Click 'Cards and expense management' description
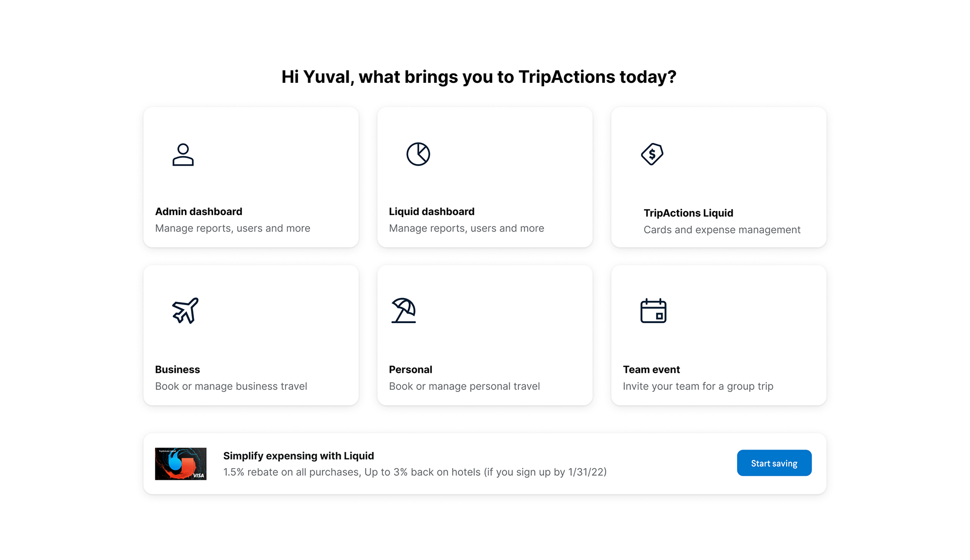This screenshot has width=970, height=560. pos(722,230)
